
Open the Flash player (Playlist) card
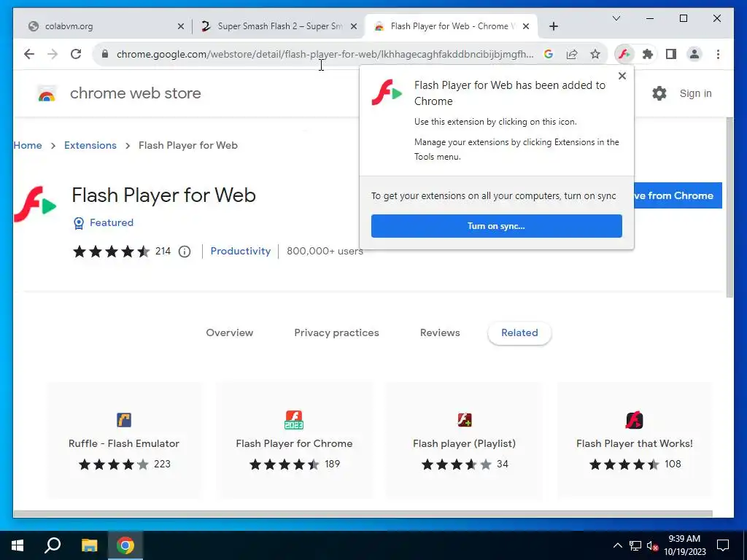coord(465,440)
